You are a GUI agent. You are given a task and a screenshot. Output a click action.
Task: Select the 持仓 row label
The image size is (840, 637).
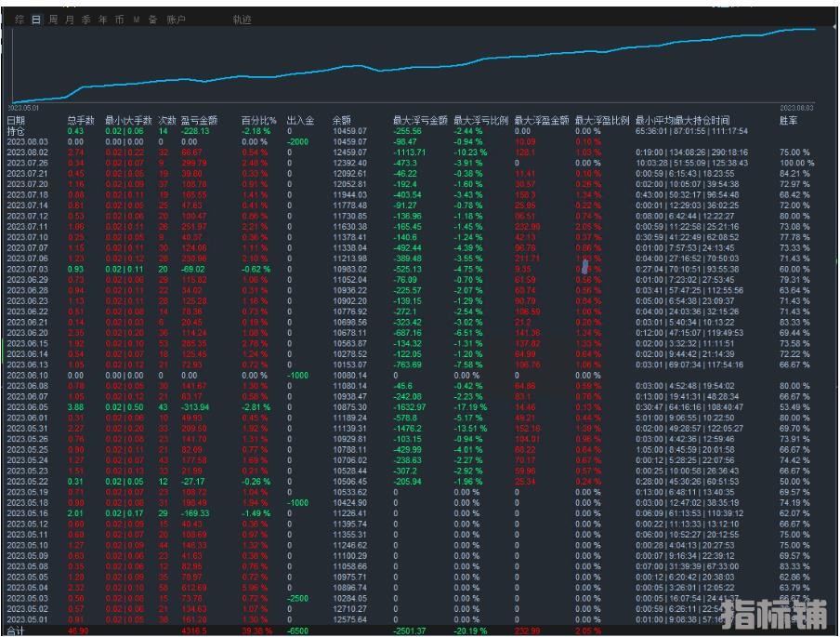click(16, 131)
